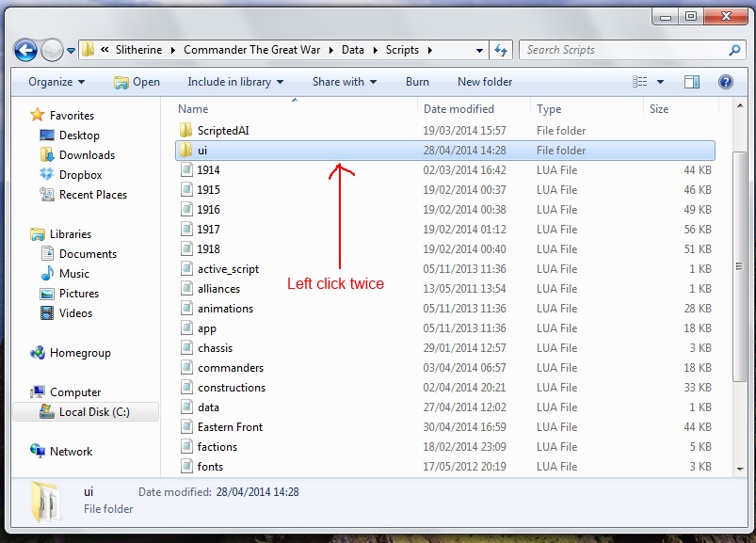Viewport: 756px width, 543px height.
Task: Open recent pages dropdown beside Forward button
Action: pos(71,50)
